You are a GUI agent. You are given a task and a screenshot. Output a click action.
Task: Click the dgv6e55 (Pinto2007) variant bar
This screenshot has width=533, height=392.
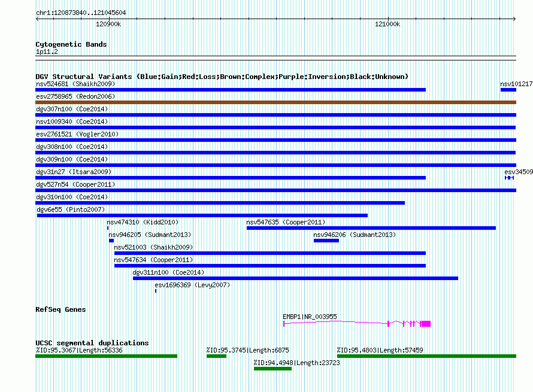[202, 215]
